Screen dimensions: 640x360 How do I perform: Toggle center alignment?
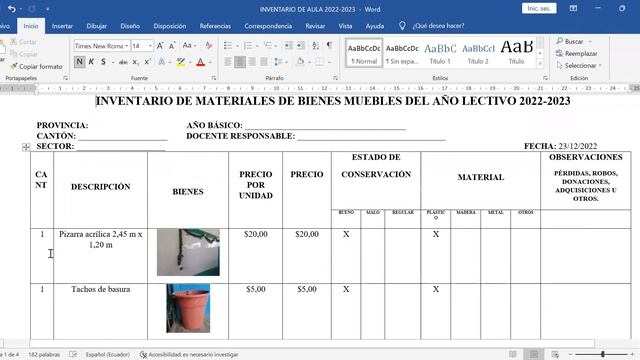tap(240, 62)
